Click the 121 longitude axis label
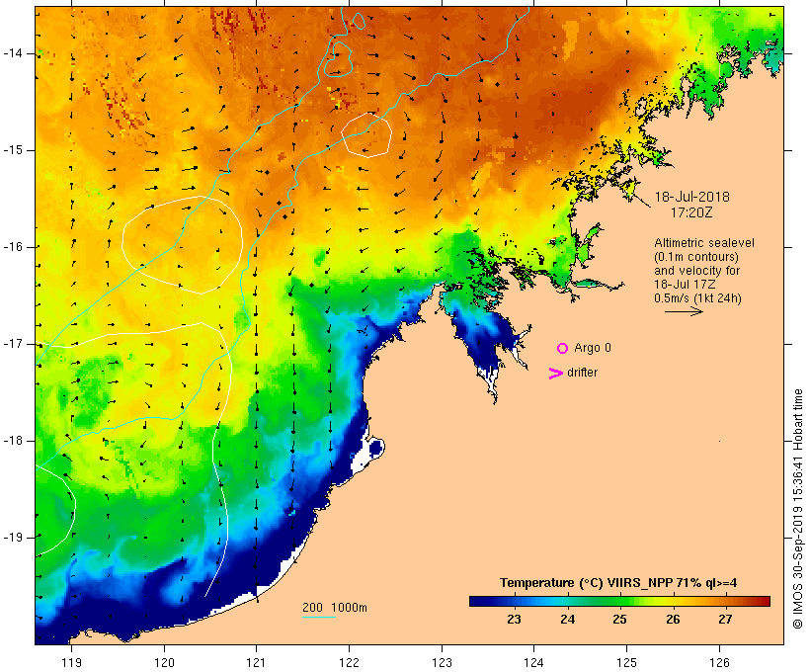810x672 pixels. click(x=256, y=663)
